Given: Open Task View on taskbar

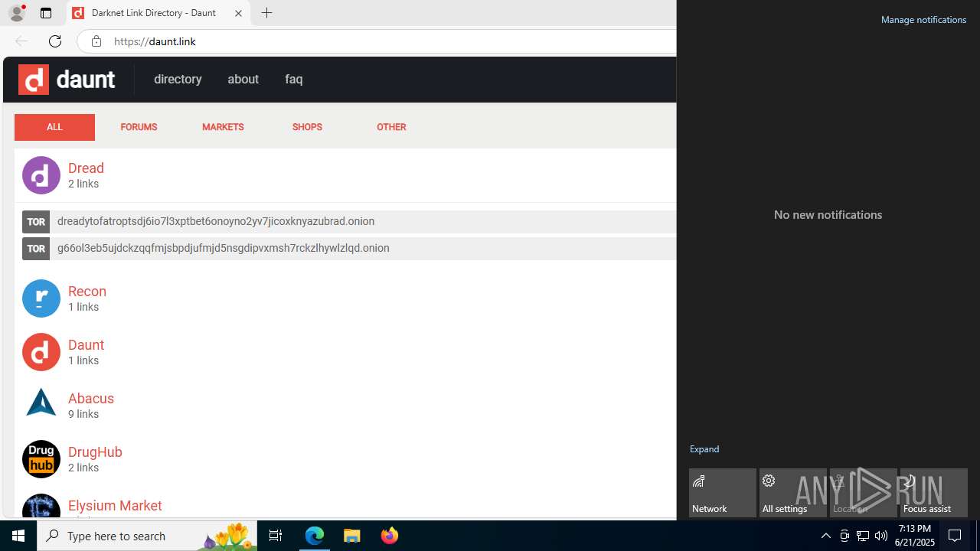Looking at the screenshot, I should tap(276, 536).
